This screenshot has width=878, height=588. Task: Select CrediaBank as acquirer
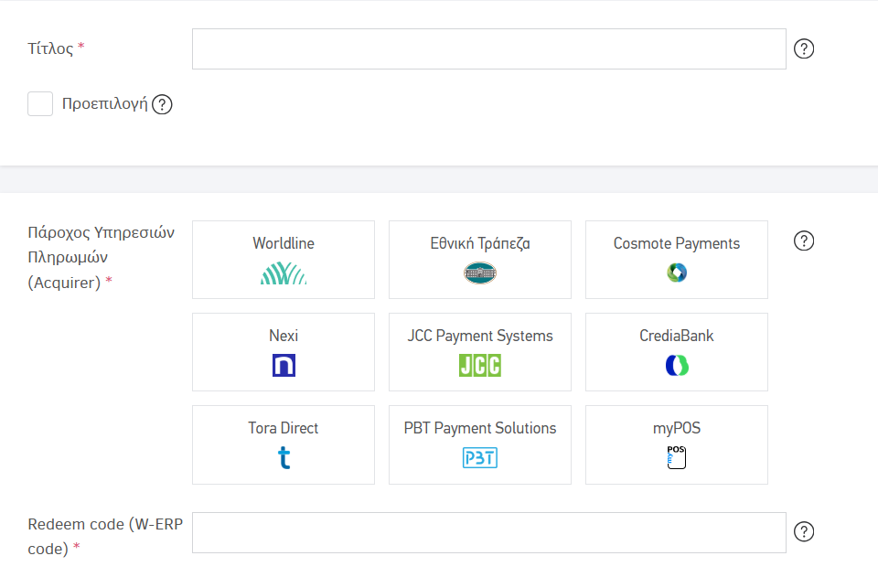(x=677, y=352)
